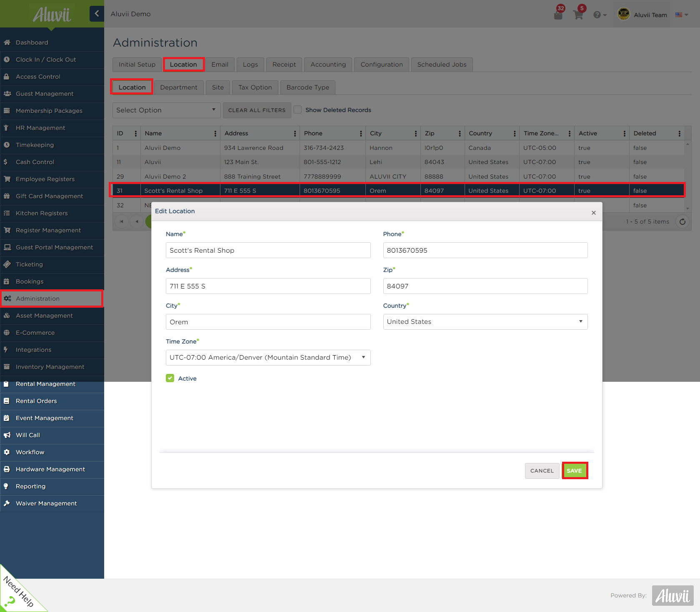Click the Save button
Screen dimensions: 700x612
point(575,471)
